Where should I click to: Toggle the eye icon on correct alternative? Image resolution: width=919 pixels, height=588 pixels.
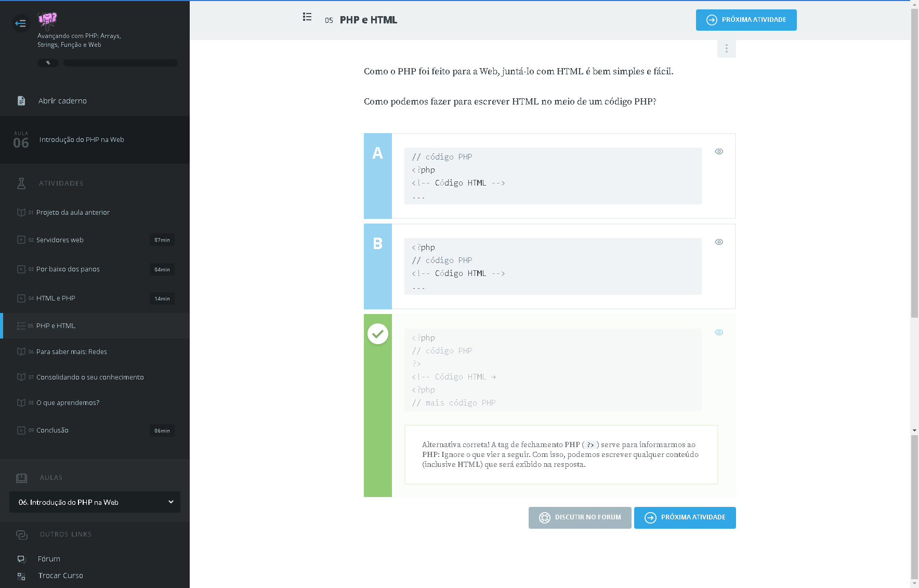[x=719, y=333]
